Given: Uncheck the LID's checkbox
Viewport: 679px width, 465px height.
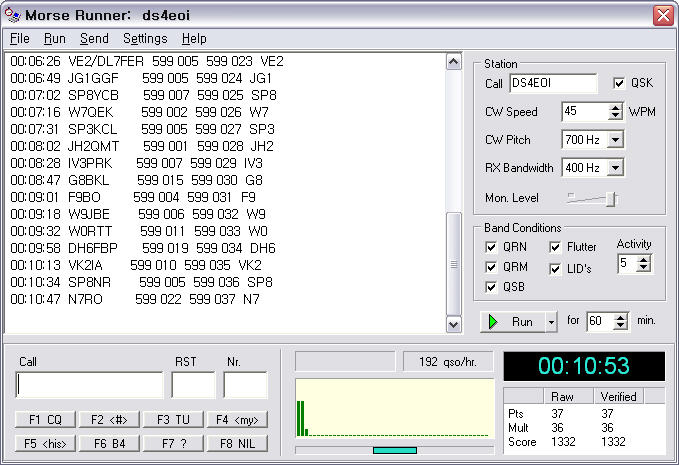Looking at the screenshot, I should pos(555,269).
